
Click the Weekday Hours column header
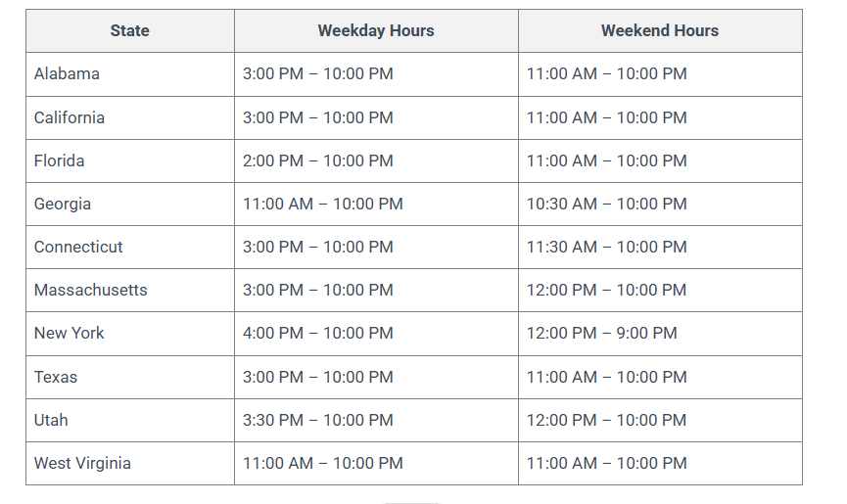coord(376,30)
